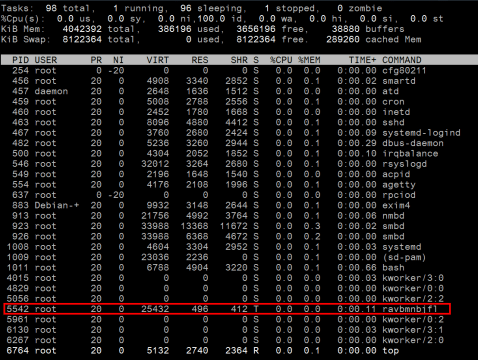Select the 38880 buffers value
This screenshot has height=360, width=478.
click(346, 29)
